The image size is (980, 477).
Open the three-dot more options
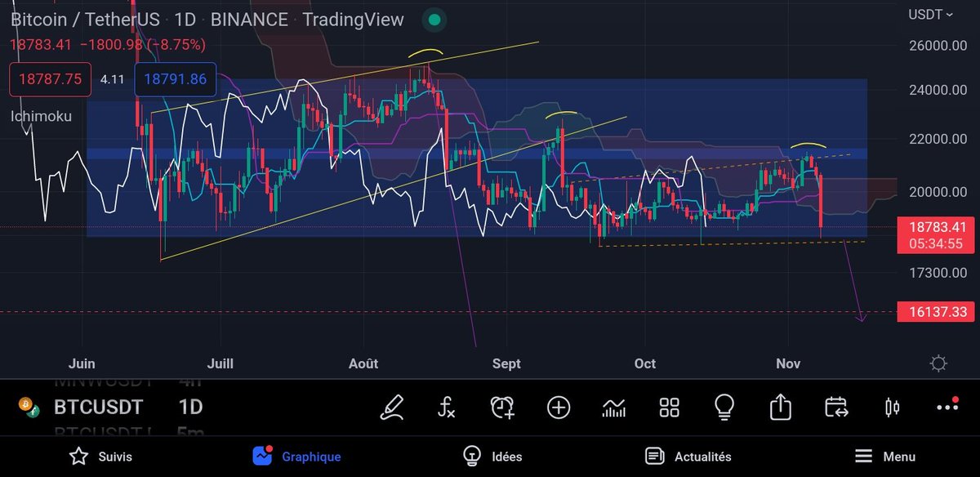[x=947, y=406]
